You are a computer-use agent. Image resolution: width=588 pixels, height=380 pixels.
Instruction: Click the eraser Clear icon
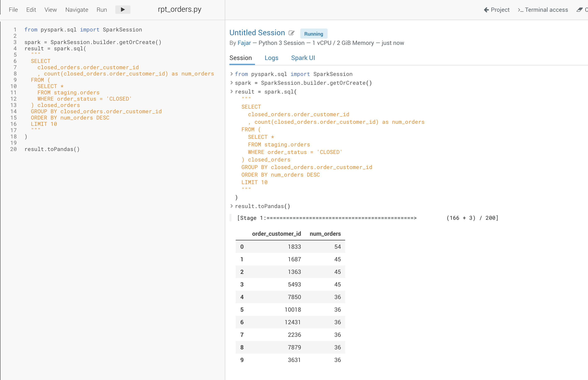pyautogui.click(x=579, y=10)
